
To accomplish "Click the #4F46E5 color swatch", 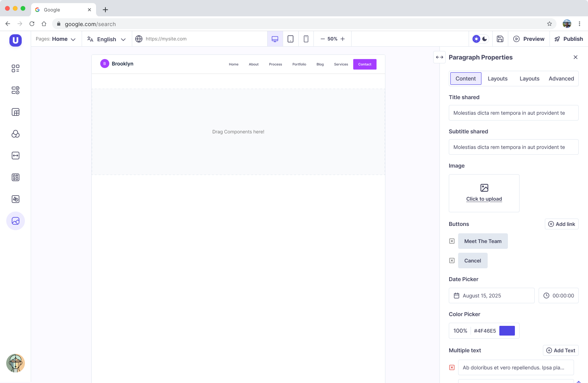I will 507,331.
